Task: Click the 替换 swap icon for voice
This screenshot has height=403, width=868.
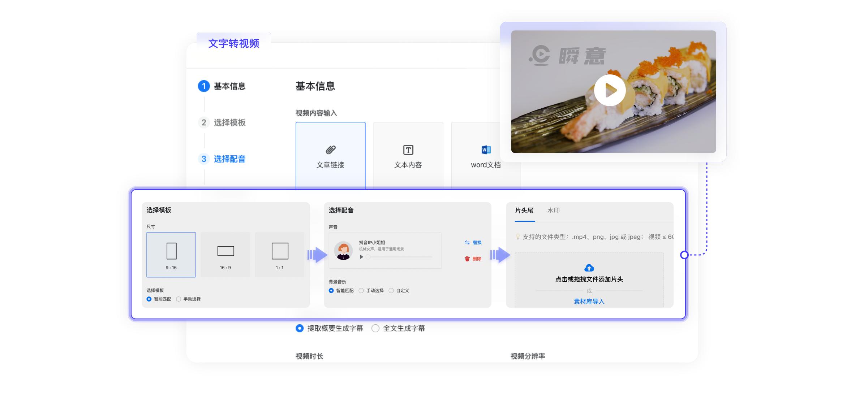Action: point(466,243)
